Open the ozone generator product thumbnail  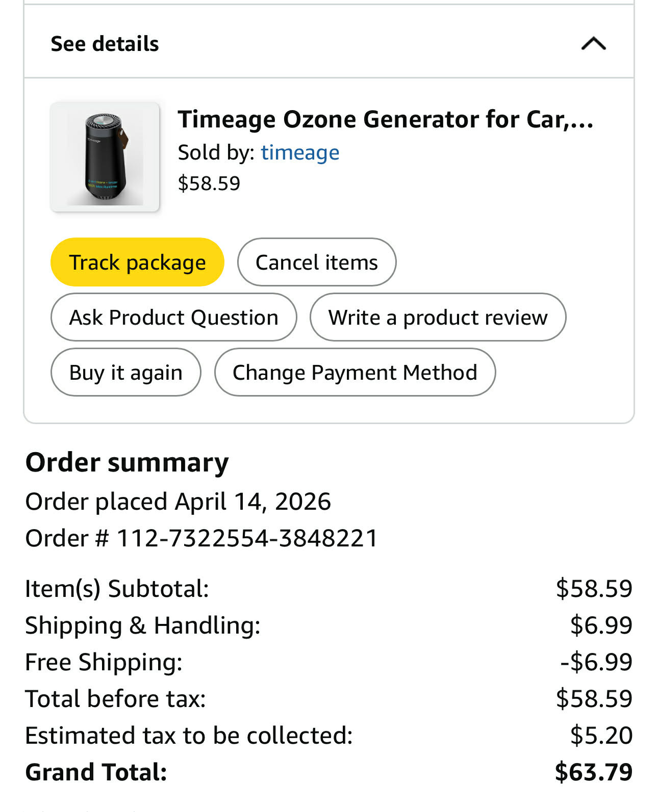coord(105,157)
